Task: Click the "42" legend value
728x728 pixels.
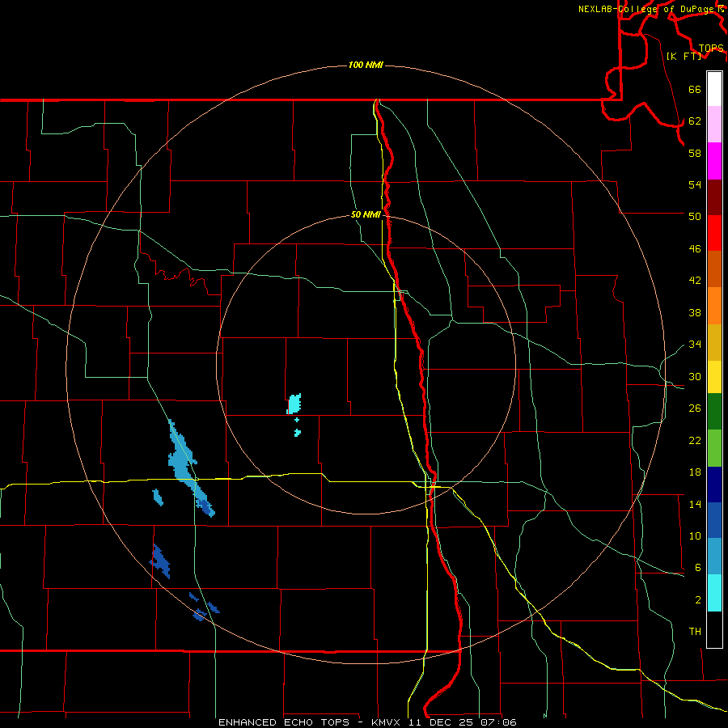Action: [695, 281]
